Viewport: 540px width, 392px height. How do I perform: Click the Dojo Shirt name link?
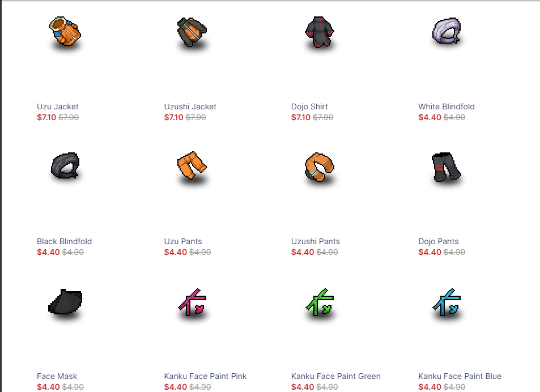pyautogui.click(x=309, y=106)
